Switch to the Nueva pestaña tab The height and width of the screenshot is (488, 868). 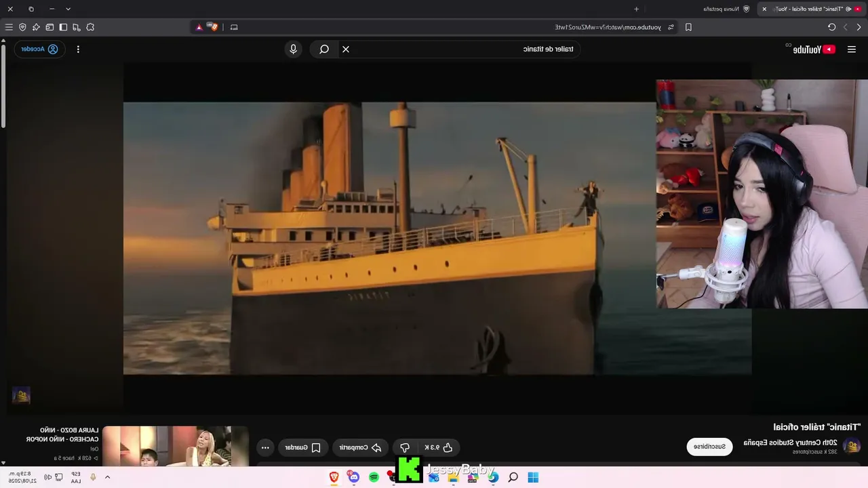coord(726,9)
